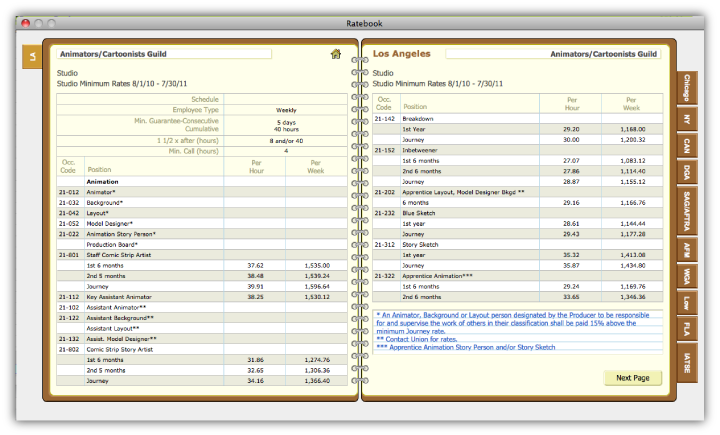720x435 pixels.
Task: Click the Staff Comic Strip Artist row
Action: (x=202, y=255)
